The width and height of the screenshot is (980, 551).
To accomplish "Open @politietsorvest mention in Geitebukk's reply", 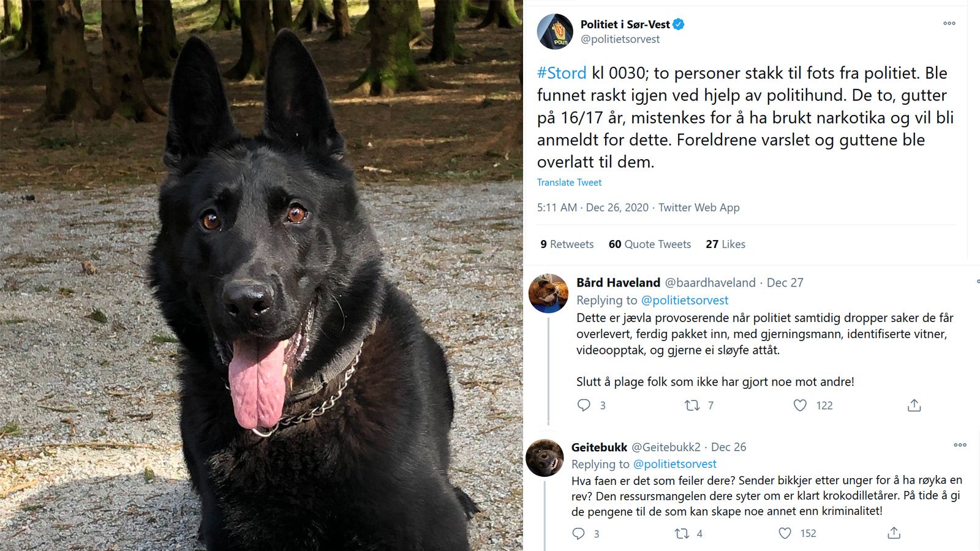I will coord(674,464).
